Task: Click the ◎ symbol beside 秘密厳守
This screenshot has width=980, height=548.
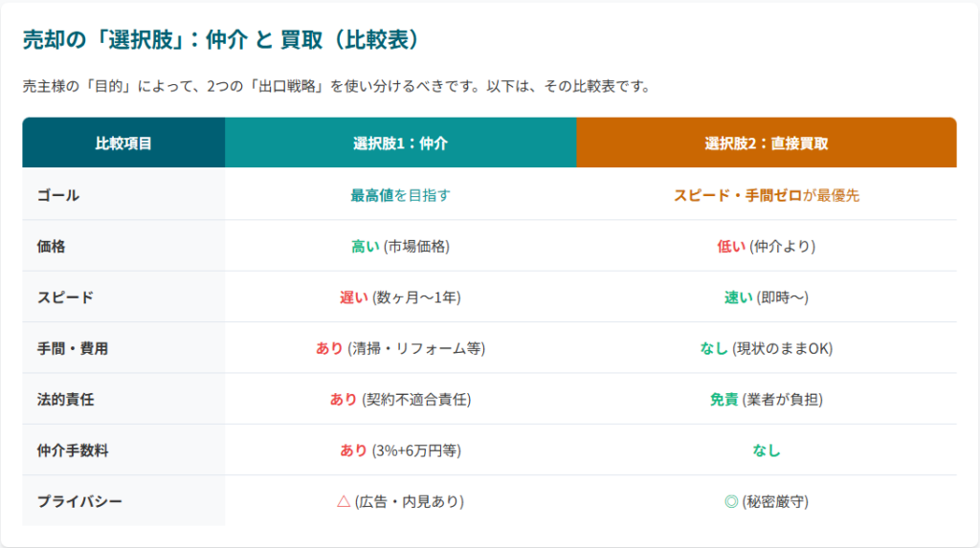Action: 731,501
